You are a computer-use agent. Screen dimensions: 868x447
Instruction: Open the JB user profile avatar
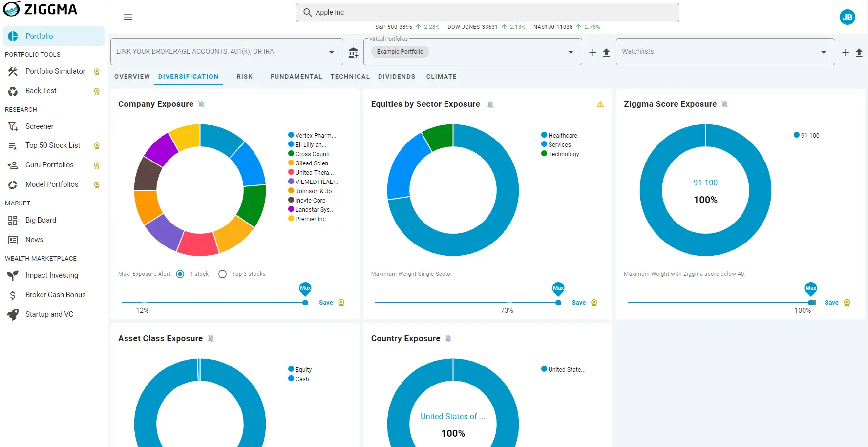[x=847, y=17]
